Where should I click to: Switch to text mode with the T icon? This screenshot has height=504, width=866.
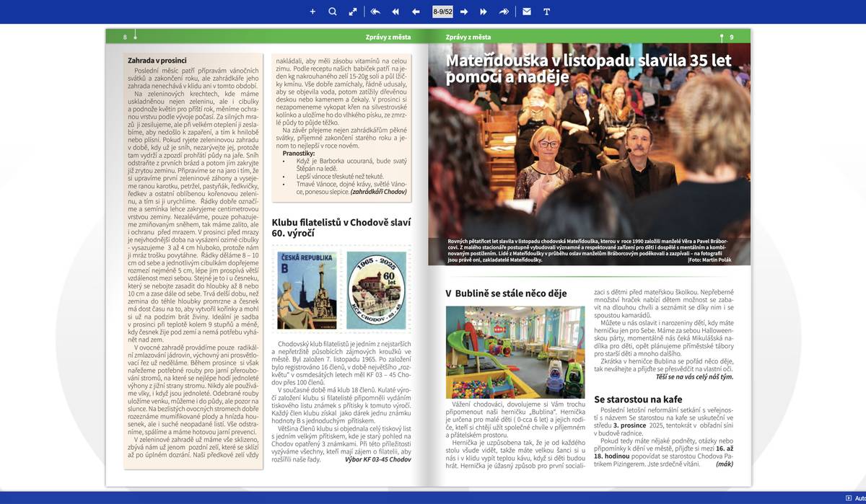tap(546, 12)
